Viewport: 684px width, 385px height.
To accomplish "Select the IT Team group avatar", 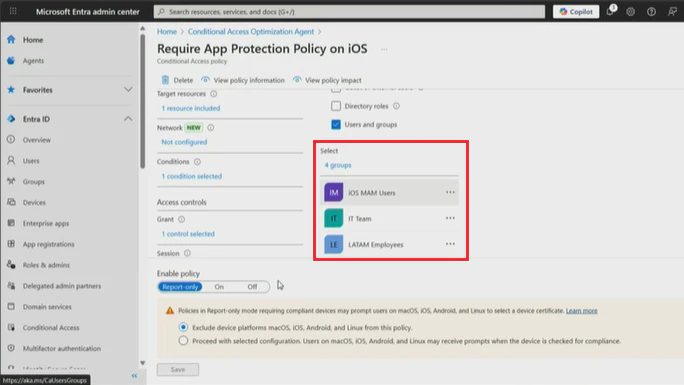I will coord(333,218).
